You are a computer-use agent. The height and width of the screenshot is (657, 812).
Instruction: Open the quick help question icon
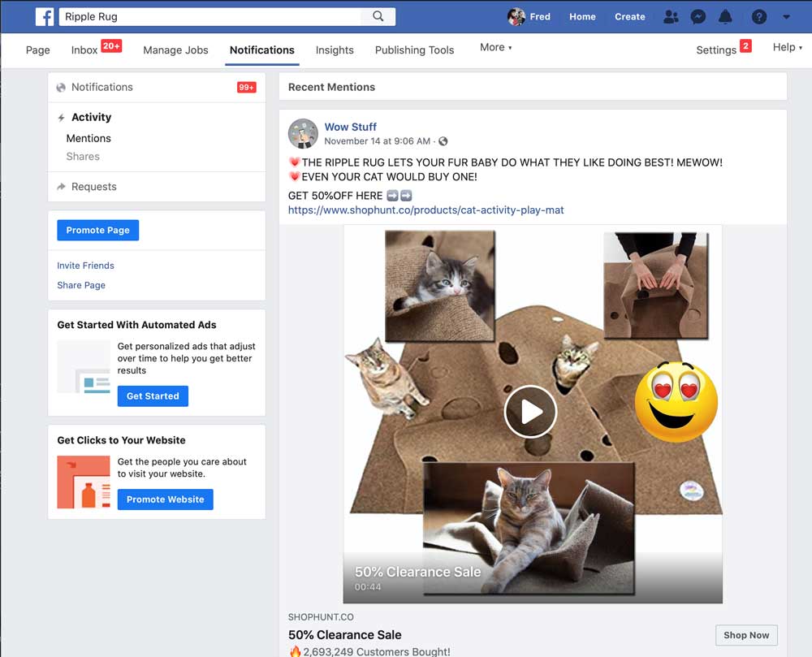pos(759,16)
